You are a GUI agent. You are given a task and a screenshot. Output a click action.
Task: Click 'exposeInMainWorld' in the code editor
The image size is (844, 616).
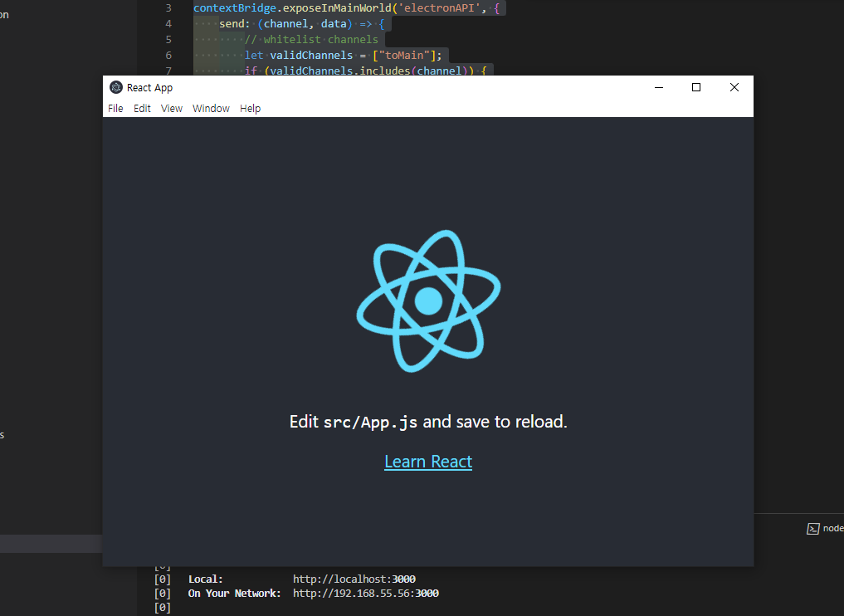[337, 8]
